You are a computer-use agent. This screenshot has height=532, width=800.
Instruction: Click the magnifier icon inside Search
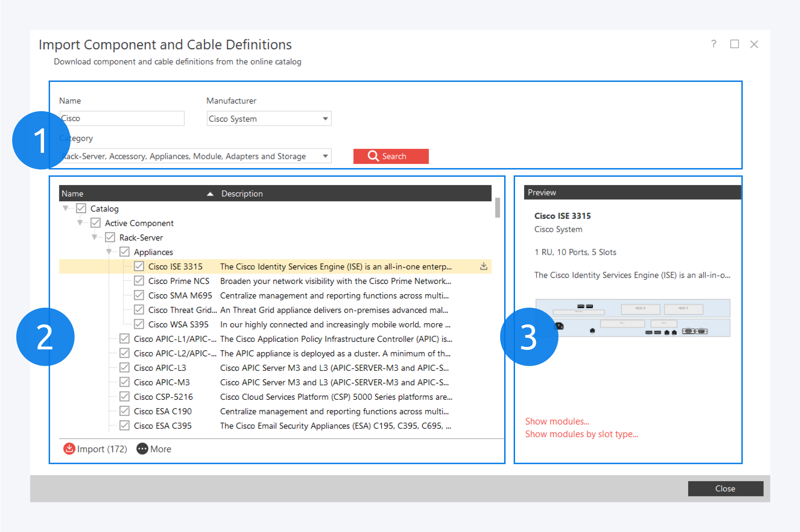(x=373, y=156)
